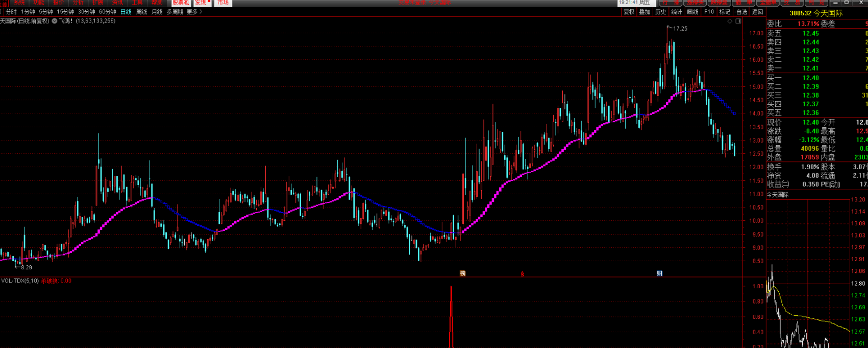Click the diamond icon above the chart
This screenshot has width=868, height=348.
pyautogui.click(x=730, y=21)
